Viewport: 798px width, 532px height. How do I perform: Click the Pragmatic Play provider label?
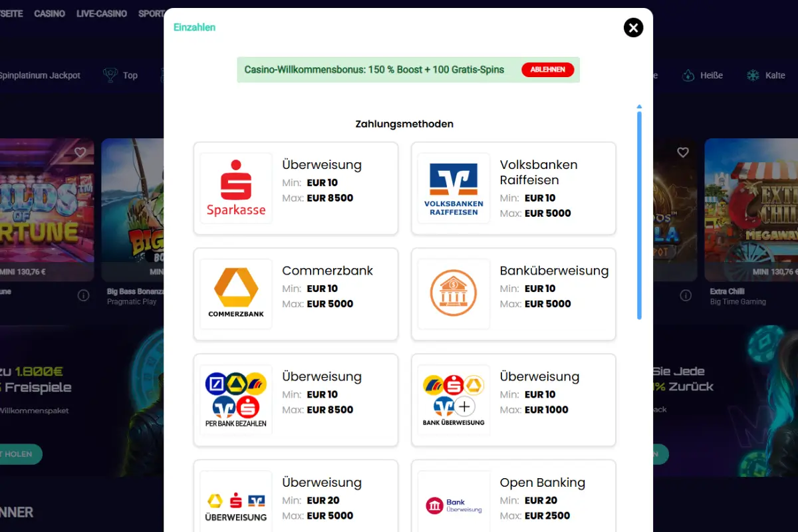132,302
